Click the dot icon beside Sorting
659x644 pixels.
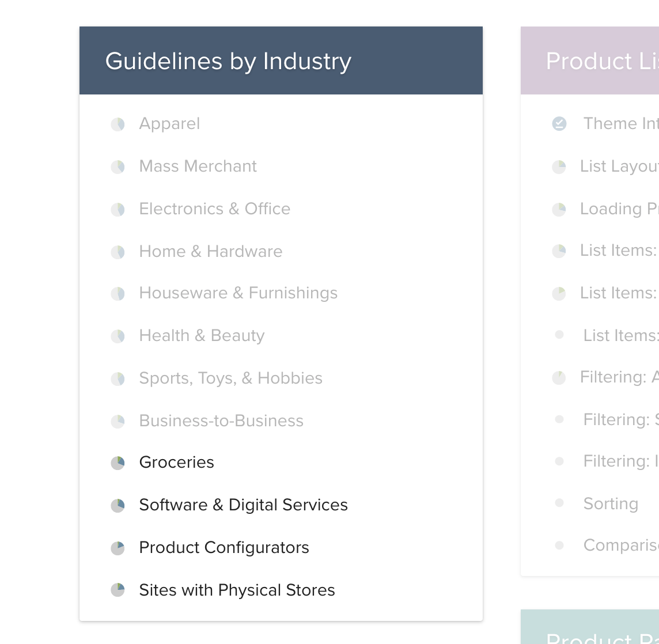[559, 503]
